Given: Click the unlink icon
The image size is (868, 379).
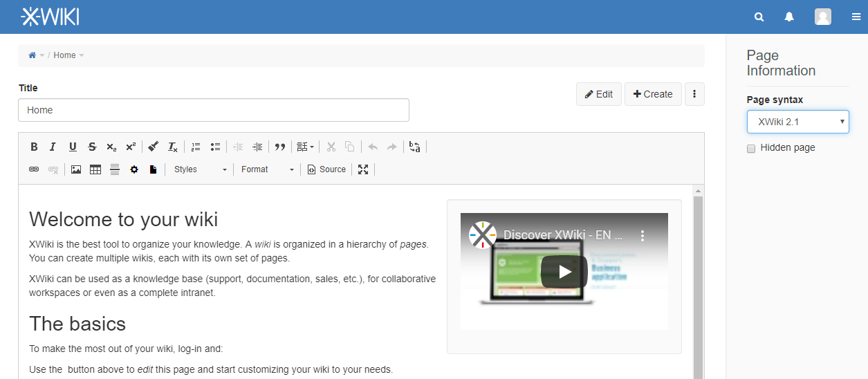Looking at the screenshot, I should tap(53, 169).
